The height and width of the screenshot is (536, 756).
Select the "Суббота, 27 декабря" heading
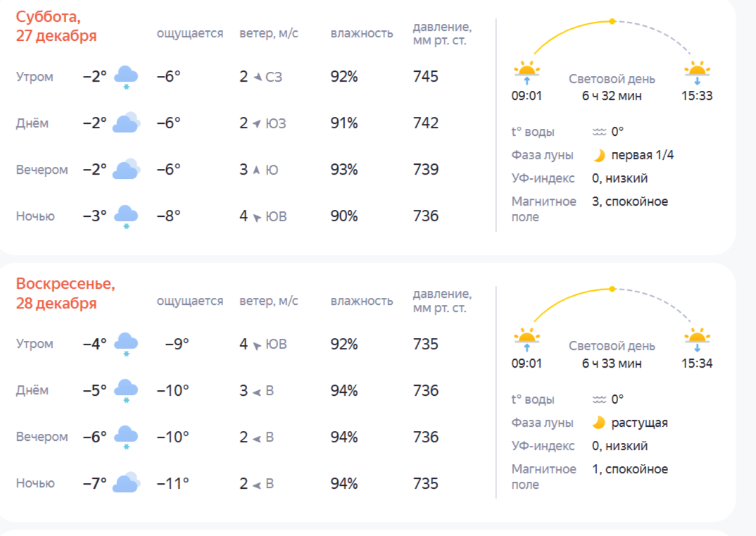tap(56, 26)
